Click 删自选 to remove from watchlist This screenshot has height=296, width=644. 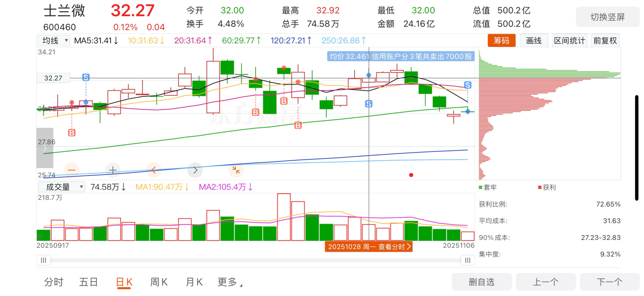pyautogui.click(x=482, y=282)
